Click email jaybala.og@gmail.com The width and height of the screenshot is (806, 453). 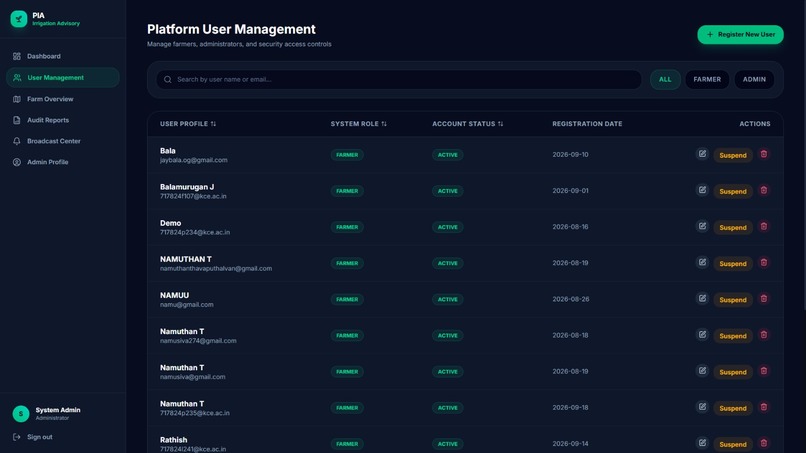click(x=193, y=160)
